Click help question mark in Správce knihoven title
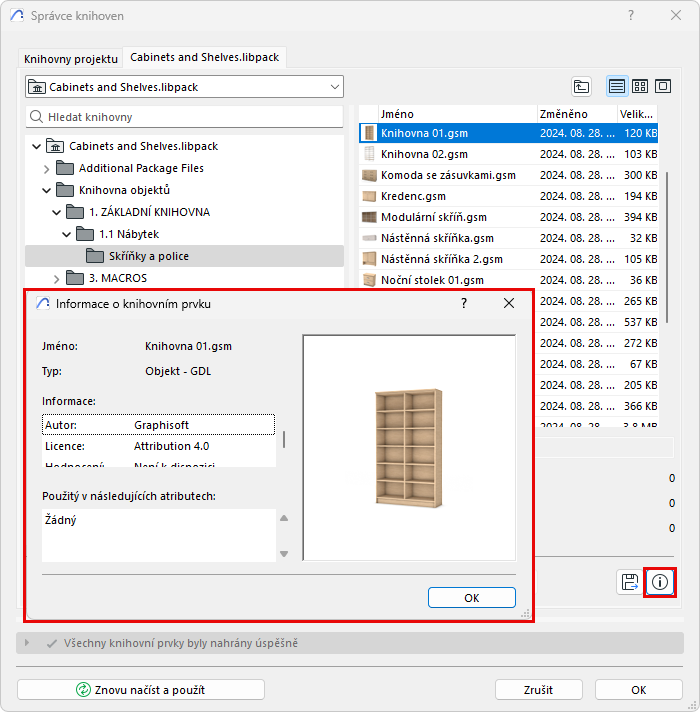 tap(631, 15)
